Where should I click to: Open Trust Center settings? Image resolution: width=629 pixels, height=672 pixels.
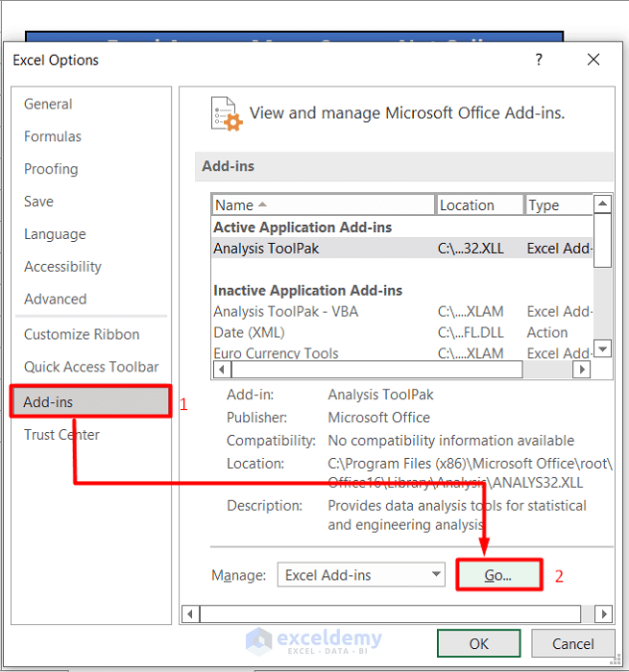[x=61, y=435]
